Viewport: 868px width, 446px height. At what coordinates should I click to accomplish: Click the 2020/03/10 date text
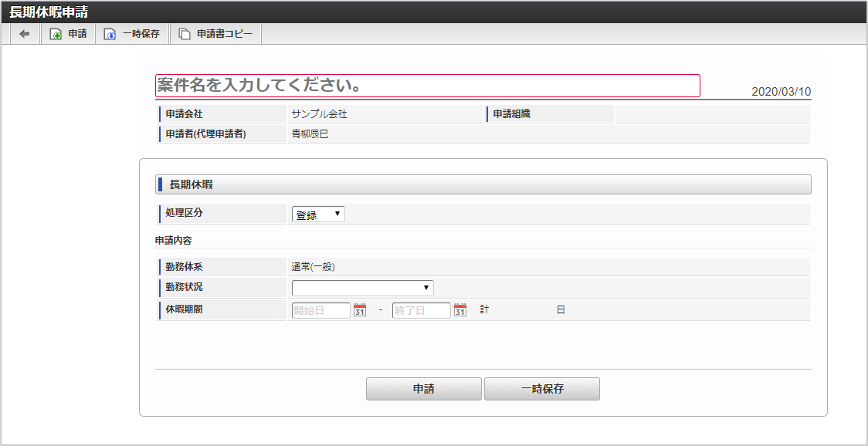pos(781,92)
